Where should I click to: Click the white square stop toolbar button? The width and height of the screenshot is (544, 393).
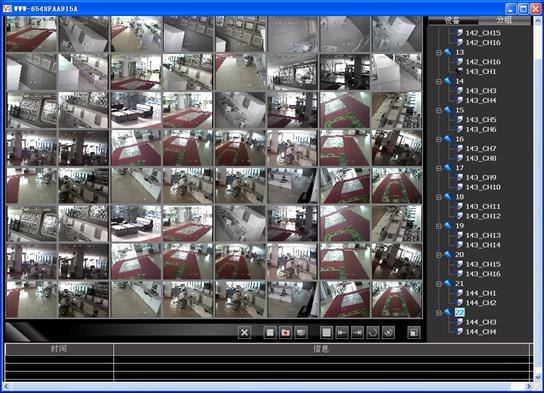[270, 333]
